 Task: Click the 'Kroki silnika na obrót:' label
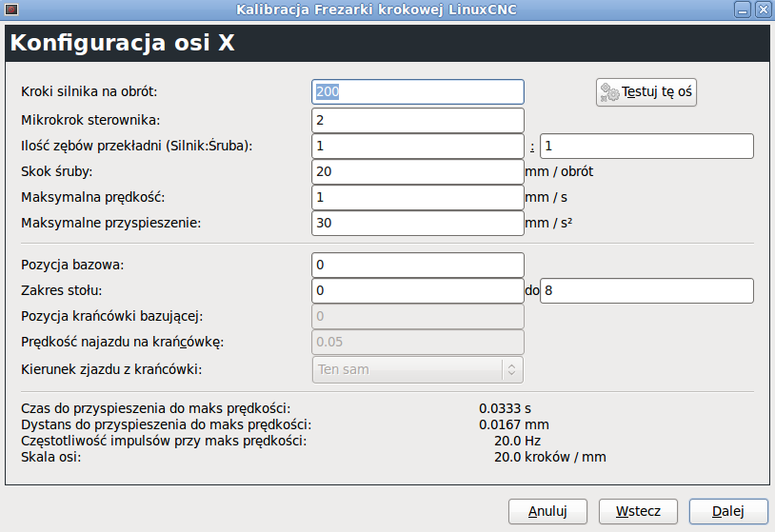click(x=89, y=92)
